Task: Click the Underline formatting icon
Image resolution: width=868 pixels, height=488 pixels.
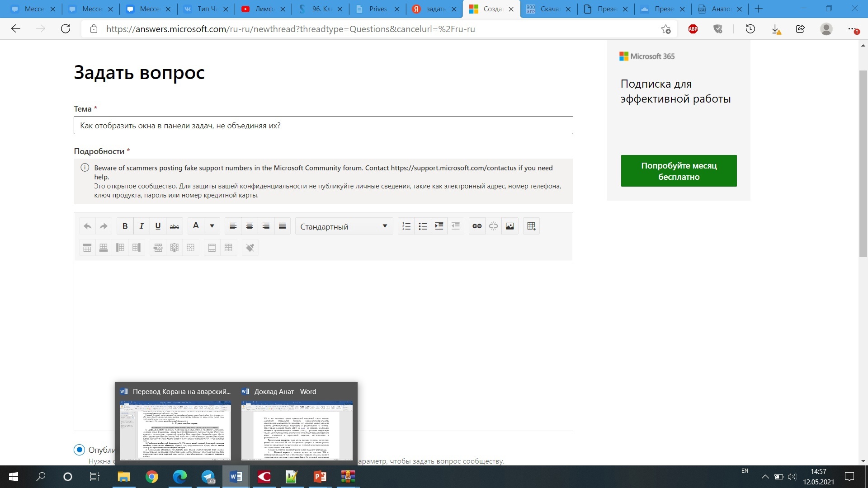Action: click(x=157, y=226)
